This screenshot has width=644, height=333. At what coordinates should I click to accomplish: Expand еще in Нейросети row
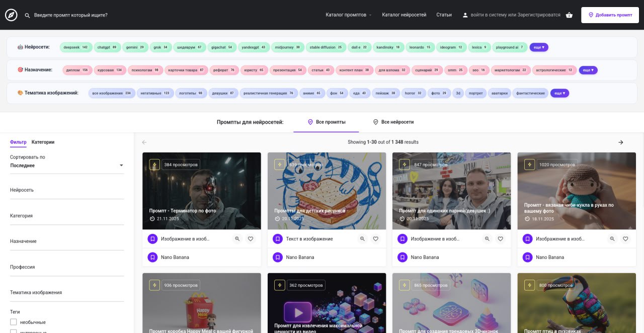click(x=538, y=47)
